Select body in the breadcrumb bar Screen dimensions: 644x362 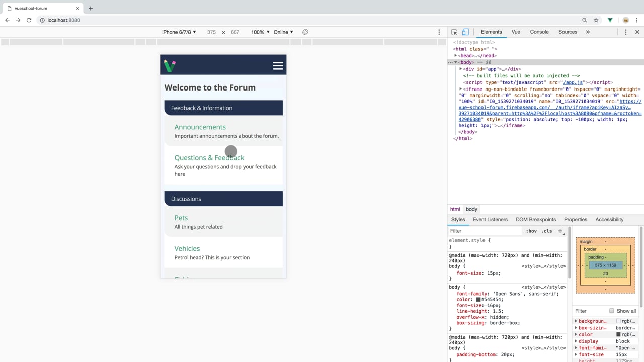click(471, 209)
